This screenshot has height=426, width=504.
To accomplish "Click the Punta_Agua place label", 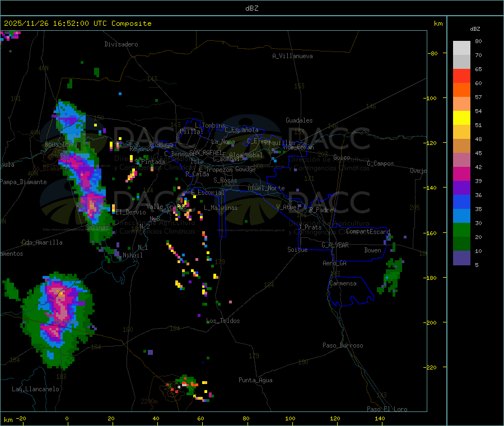I will [255, 380].
